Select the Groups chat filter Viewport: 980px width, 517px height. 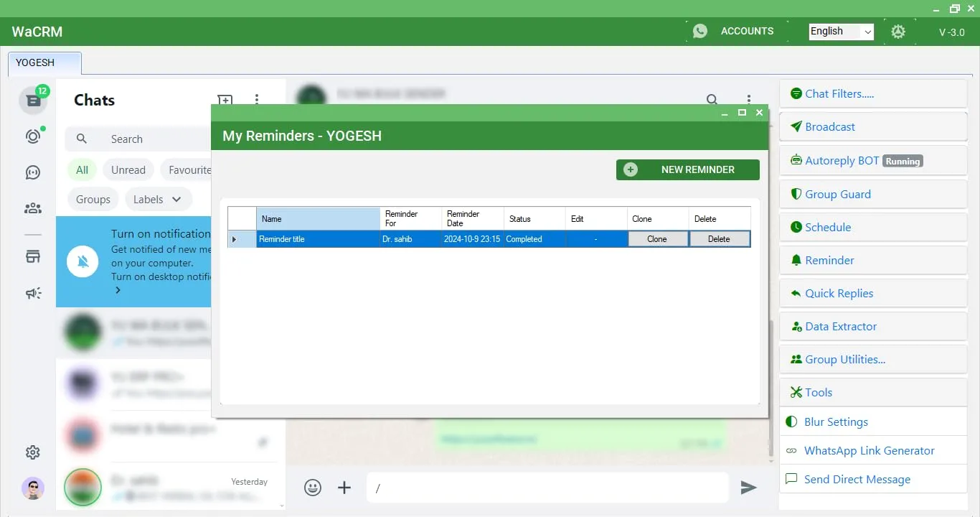coord(93,200)
